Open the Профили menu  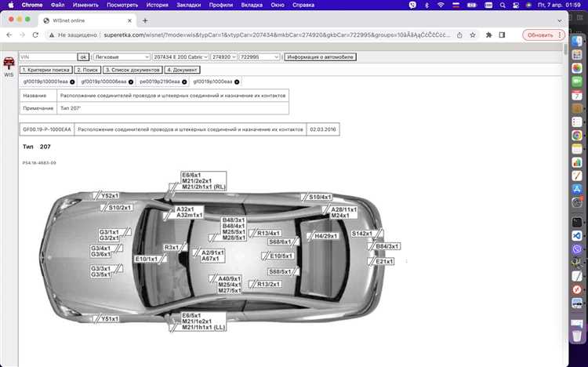pos(221,5)
